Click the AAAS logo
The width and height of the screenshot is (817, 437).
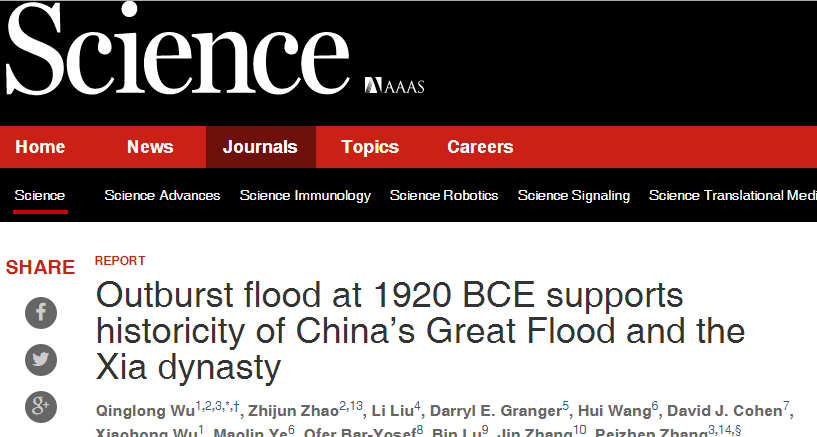pos(395,86)
